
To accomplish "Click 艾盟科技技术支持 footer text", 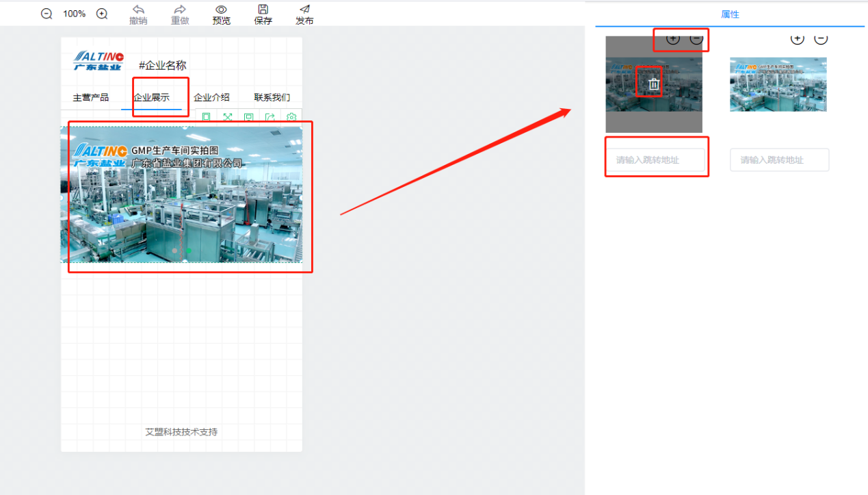I will 181,432.
